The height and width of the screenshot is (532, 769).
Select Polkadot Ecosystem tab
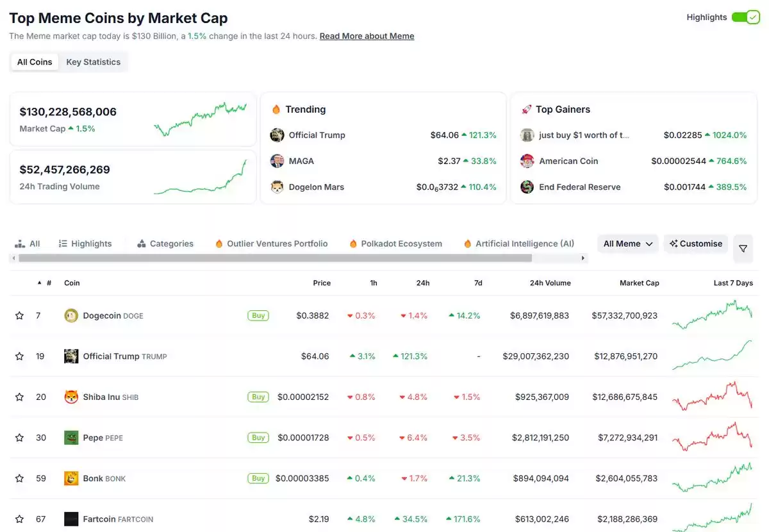pyautogui.click(x=395, y=244)
